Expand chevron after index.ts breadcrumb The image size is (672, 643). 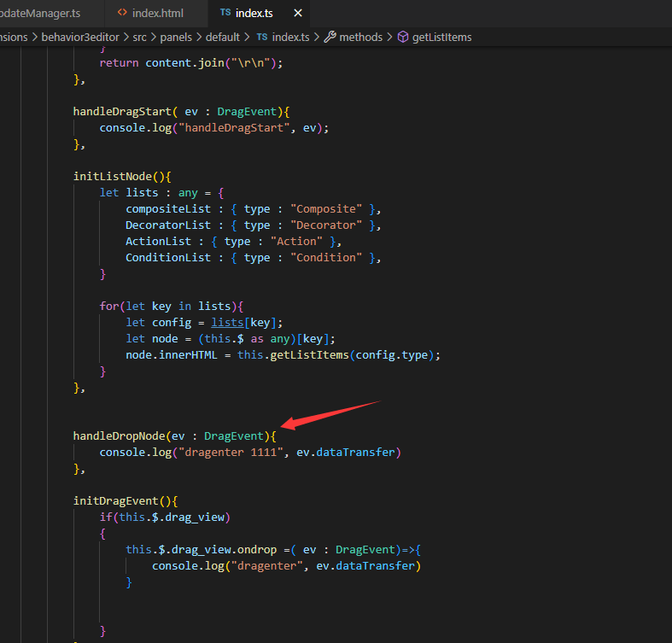(317, 38)
